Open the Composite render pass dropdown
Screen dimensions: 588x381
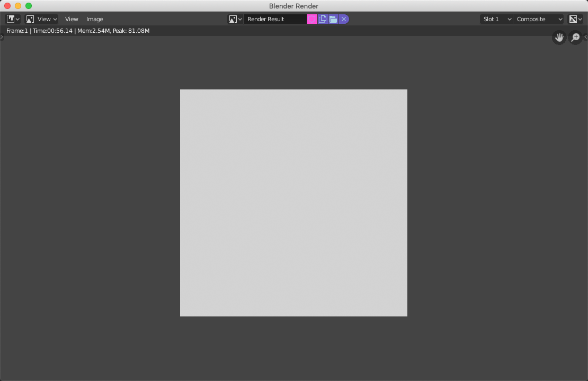pyautogui.click(x=539, y=19)
